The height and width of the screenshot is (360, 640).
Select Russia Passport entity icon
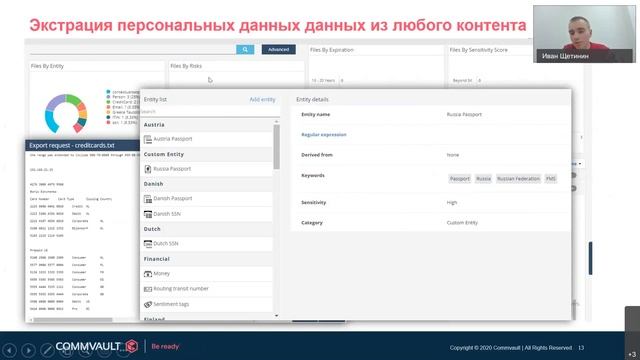click(x=148, y=169)
